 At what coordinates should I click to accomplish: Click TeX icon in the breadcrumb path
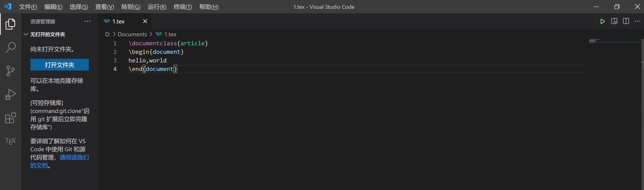(158, 34)
